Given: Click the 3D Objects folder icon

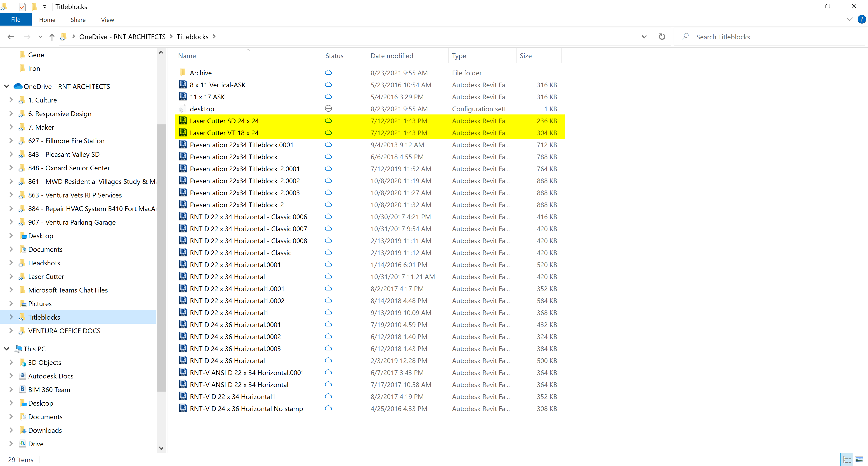Looking at the screenshot, I should click(x=23, y=362).
